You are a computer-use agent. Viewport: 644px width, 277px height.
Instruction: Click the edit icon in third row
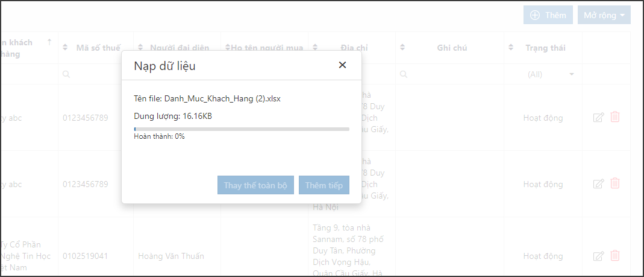pos(598,256)
